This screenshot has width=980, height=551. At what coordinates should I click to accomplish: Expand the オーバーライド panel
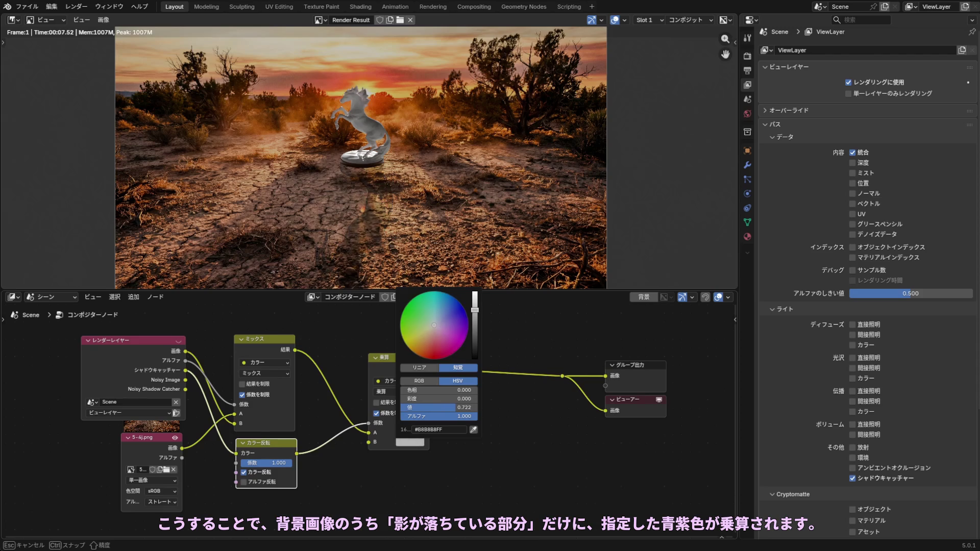click(x=789, y=110)
